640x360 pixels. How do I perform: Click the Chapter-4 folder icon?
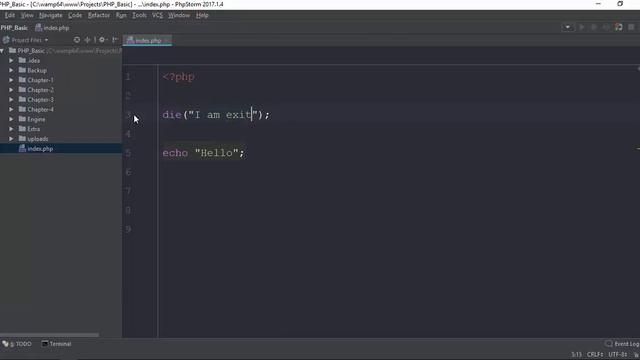tap(22, 109)
